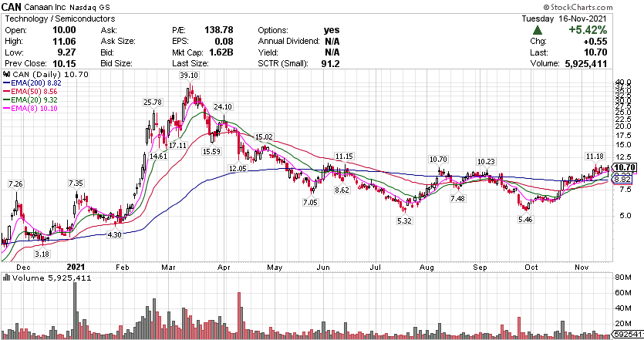Click the SCTR (Small) value 91.2
The image size is (644, 340).
(x=331, y=64)
